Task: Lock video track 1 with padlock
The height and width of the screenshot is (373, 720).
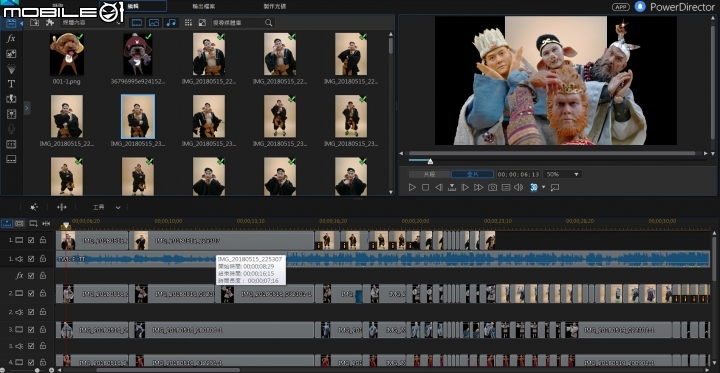Action: point(43,240)
